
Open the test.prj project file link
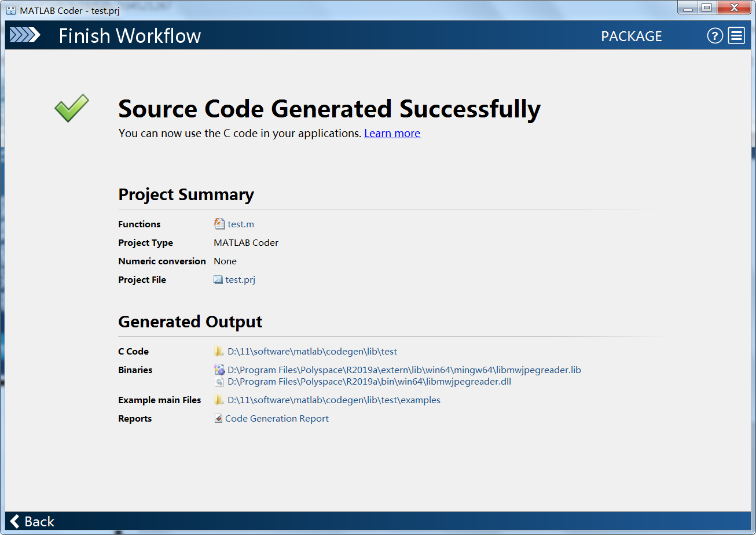(x=240, y=280)
